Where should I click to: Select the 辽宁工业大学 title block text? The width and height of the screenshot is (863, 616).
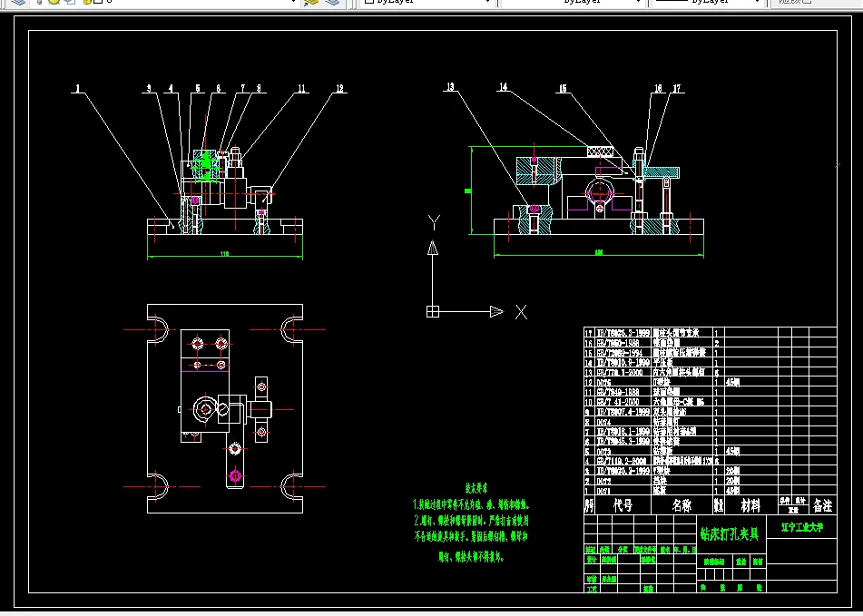tap(802, 527)
